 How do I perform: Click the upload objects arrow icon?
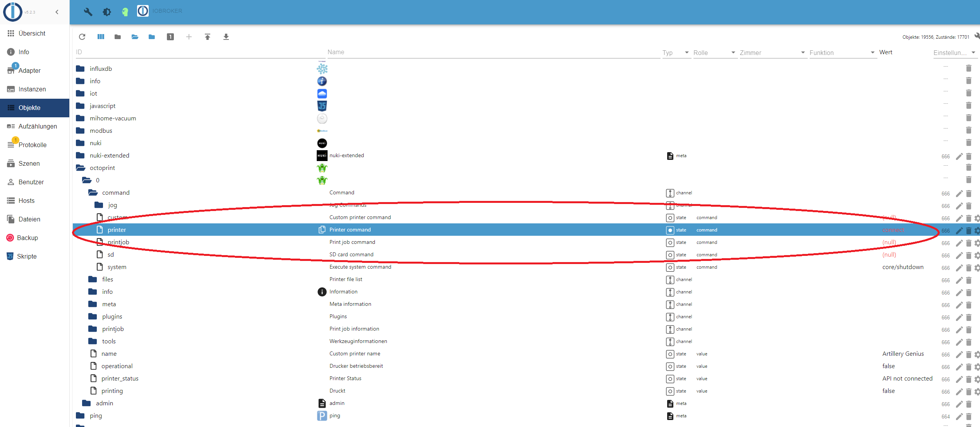[x=208, y=37]
